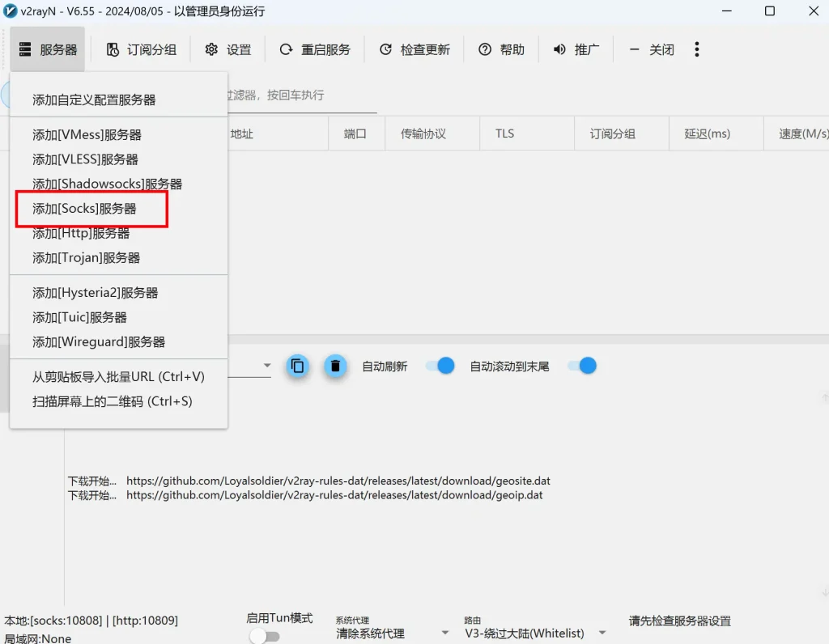Toggle the 自动刷新 switch
The width and height of the screenshot is (829, 644).
coord(440,366)
